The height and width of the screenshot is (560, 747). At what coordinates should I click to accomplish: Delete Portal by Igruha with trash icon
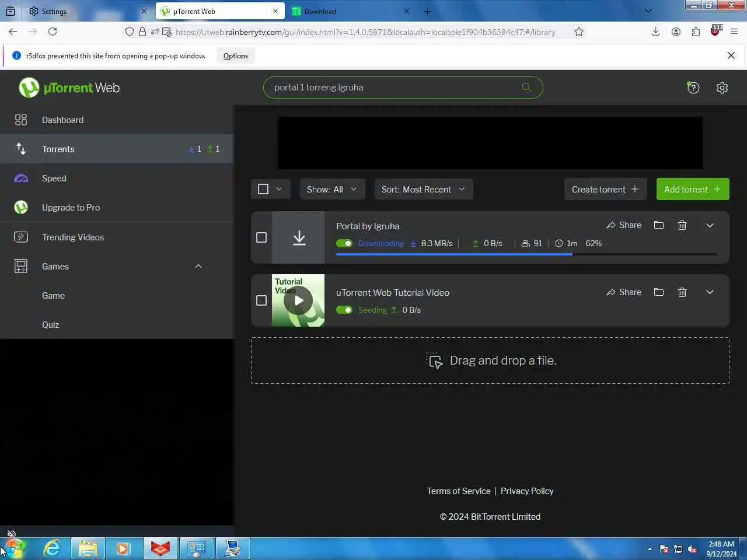click(682, 225)
